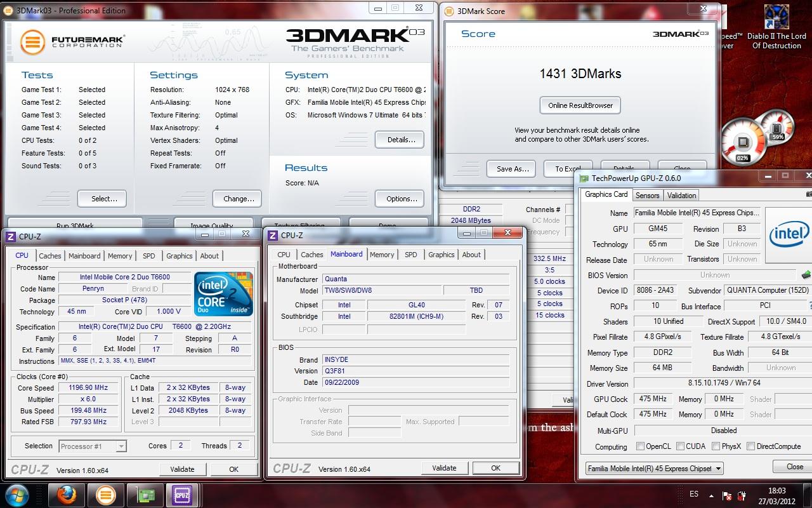Viewport: 812px width, 508px height.
Task: Click Futuremark logo in 3DMark03
Action: (x=72, y=41)
